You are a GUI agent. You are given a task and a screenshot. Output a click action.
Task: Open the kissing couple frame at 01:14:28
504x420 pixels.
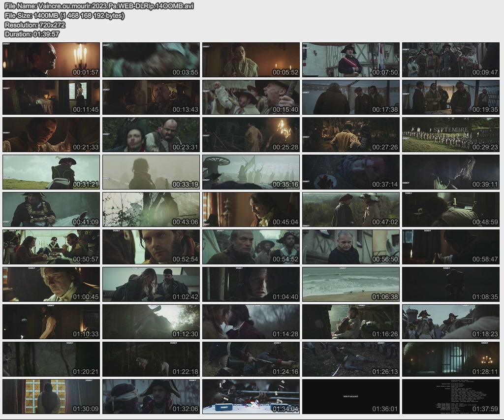coord(251,322)
